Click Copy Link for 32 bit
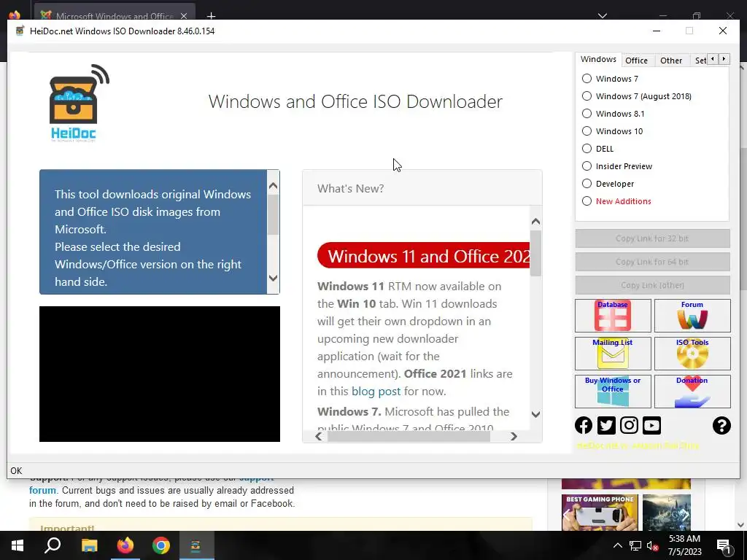This screenshot has height=560, width=747. pos(652,238)
